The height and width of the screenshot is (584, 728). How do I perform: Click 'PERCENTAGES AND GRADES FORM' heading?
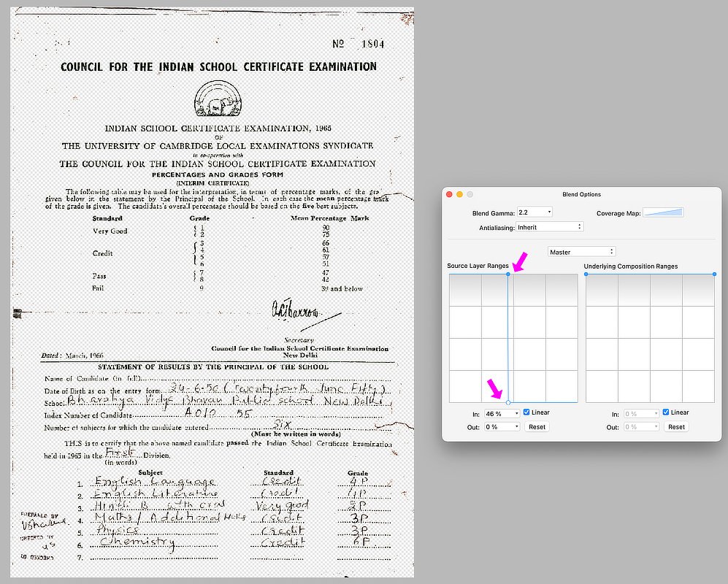[218, 174]
